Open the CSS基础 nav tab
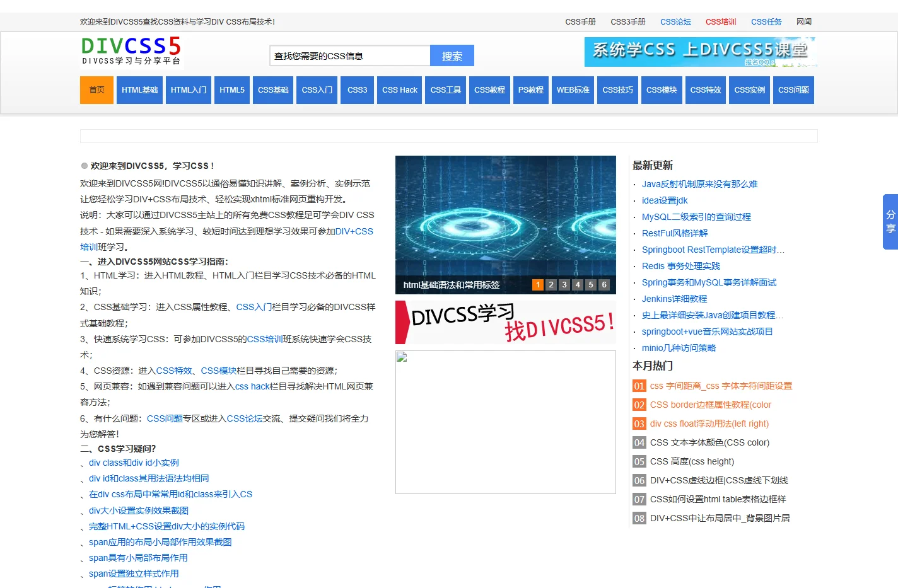The height and width of the screenshot is (588, 898). [273, 90]
